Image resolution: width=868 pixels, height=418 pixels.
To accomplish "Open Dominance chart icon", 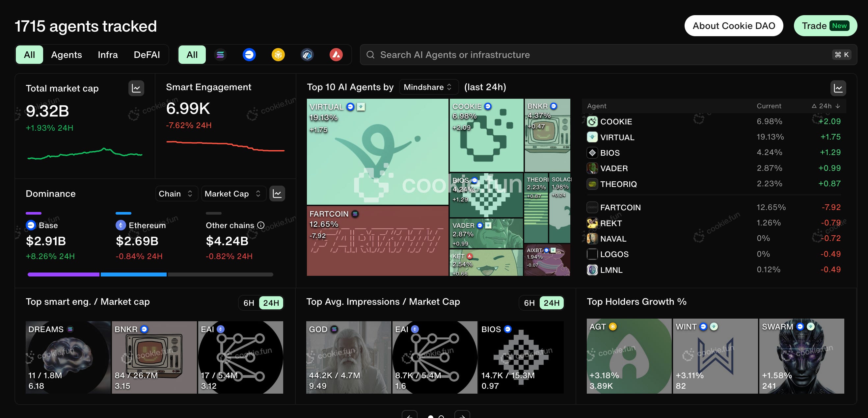I will 277,194.
